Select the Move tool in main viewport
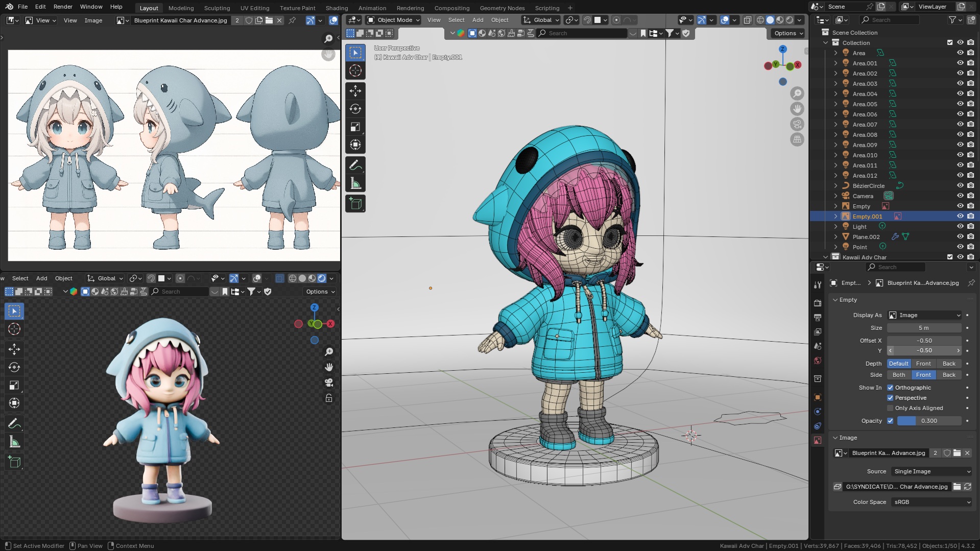This screenshot has width=980, height=551. (x=355, y=91)
